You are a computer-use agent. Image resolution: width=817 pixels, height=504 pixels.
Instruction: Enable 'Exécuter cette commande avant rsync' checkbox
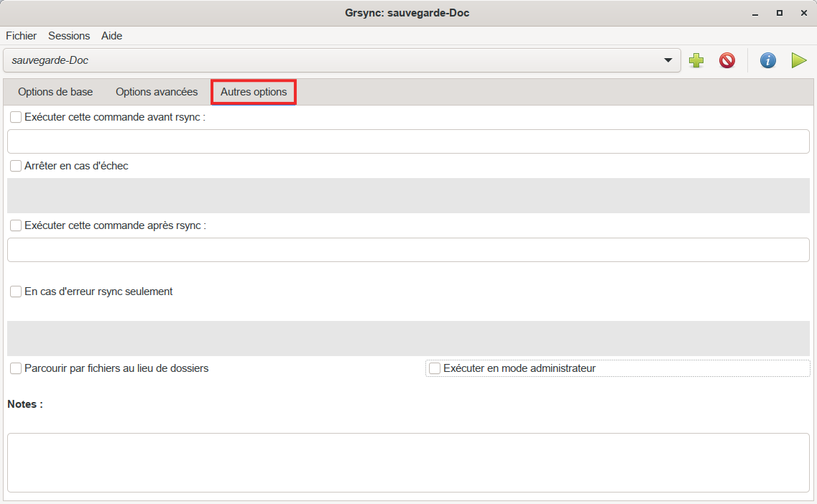click(x=16, y=117)
